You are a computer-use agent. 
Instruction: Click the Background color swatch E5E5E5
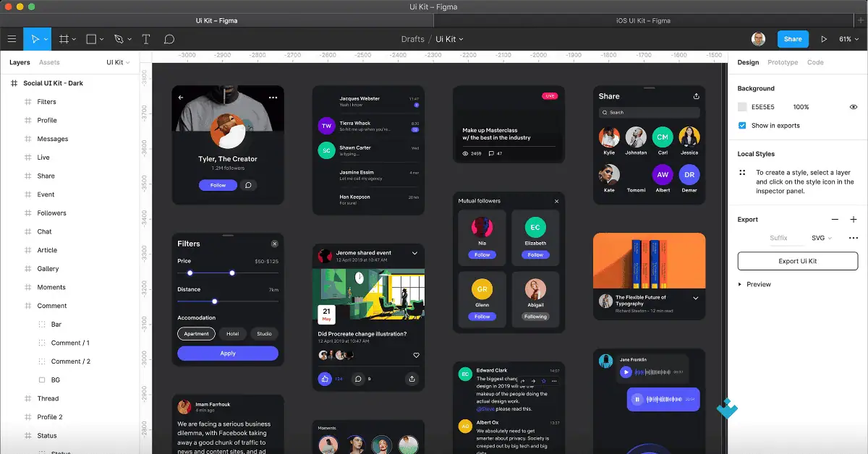742,106
